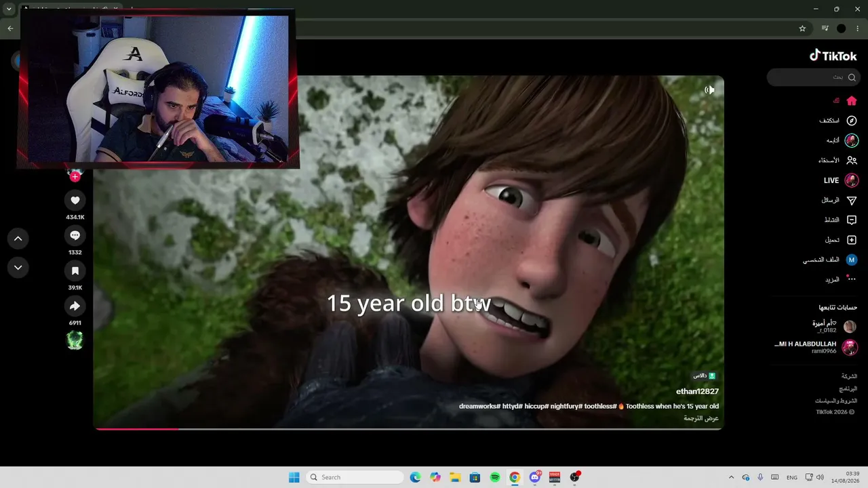Open Microsoft Store from the taskbar

[475, 477]
